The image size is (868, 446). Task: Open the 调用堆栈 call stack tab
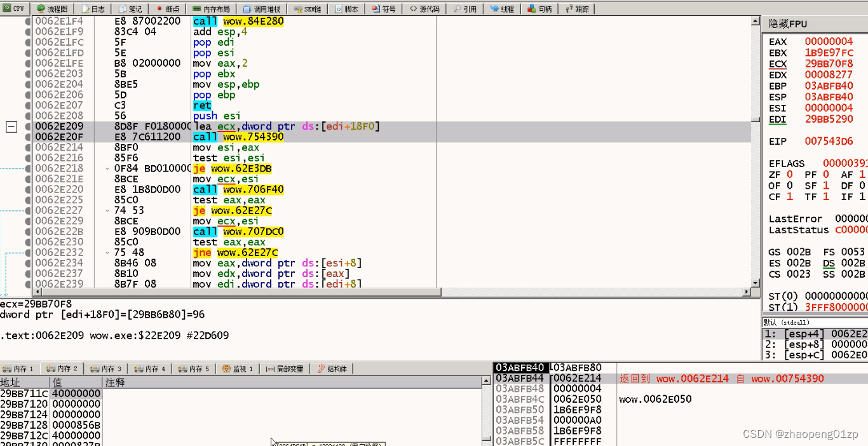(261, 9)
